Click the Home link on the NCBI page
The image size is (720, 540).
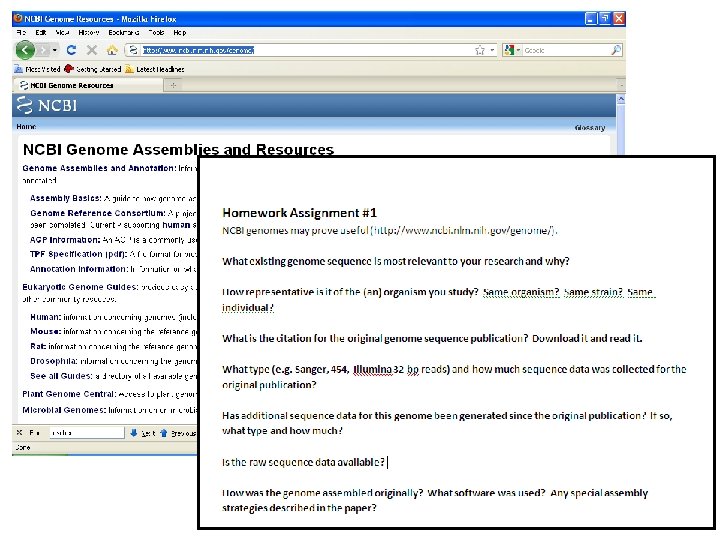(x=26, y=127)
